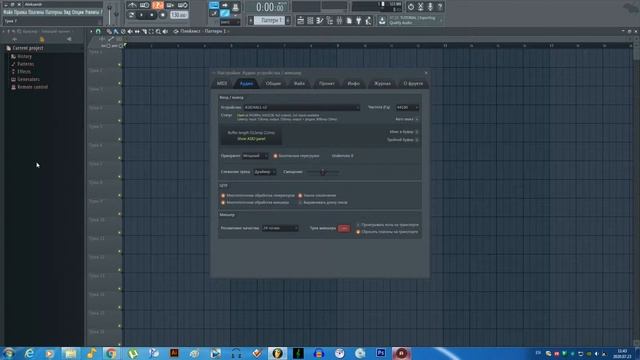Open the Effects folder in the browser
The height and width of the screenshot is (360, 640).
(x=24, y=71)
